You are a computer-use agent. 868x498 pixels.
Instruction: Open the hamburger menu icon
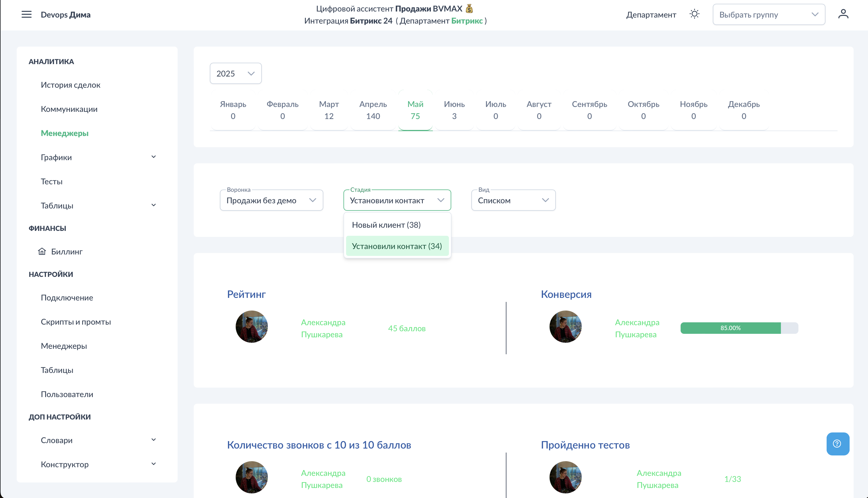(26, 14)
